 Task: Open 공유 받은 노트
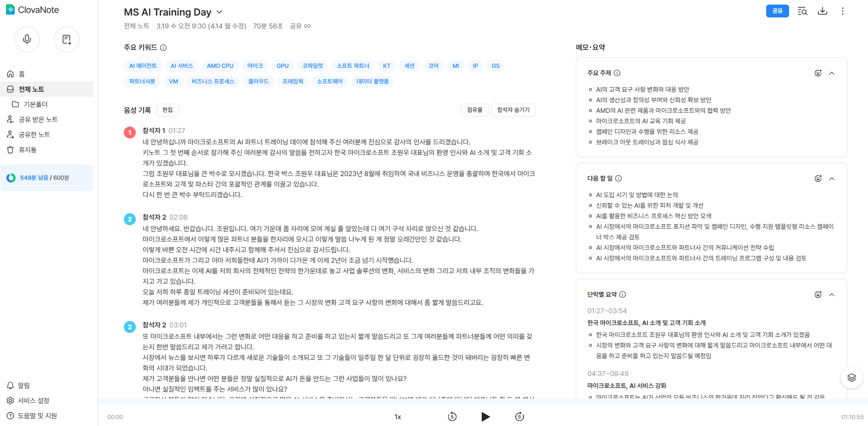32,119
